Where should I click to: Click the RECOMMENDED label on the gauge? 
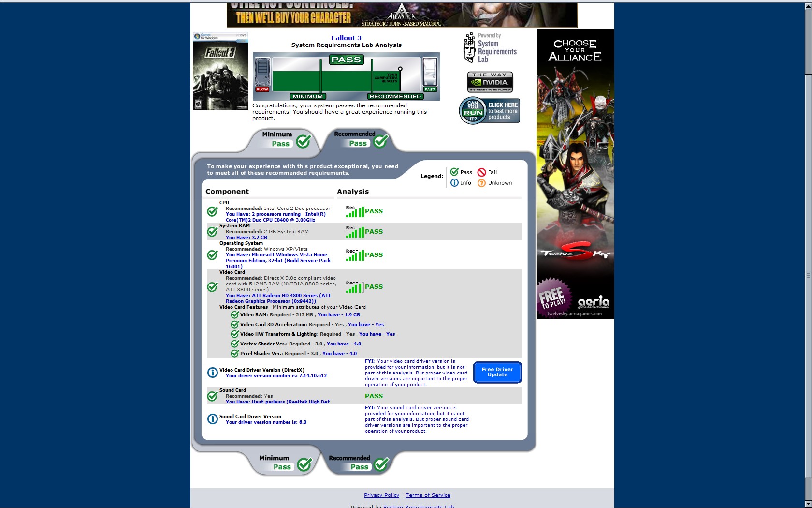pyautogui.click(x=395, y=96)
